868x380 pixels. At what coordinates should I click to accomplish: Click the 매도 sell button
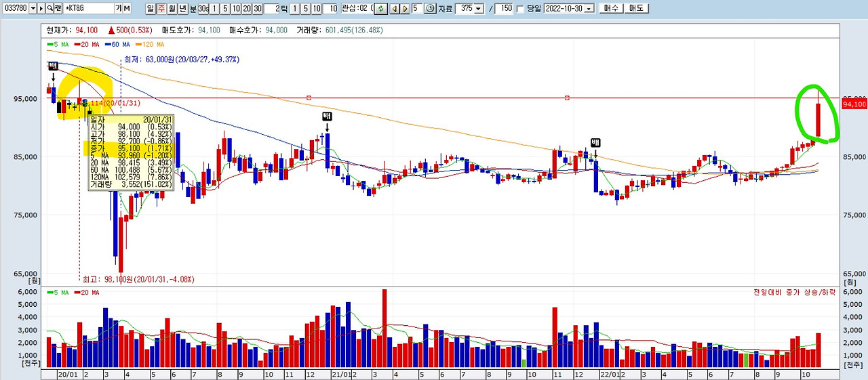tap(636, 8)
